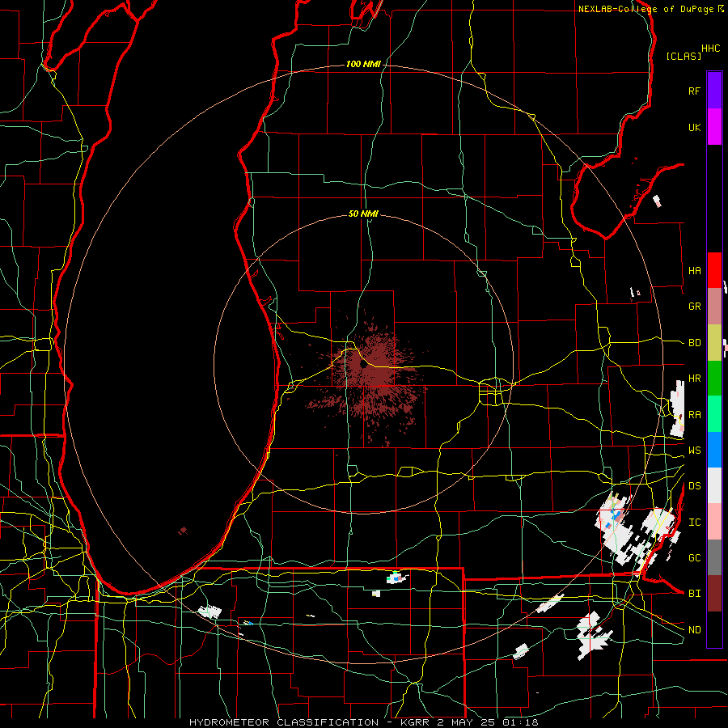Click the DS legend label
The height and width of the screenshot is (728, 728).
[694, 486]
